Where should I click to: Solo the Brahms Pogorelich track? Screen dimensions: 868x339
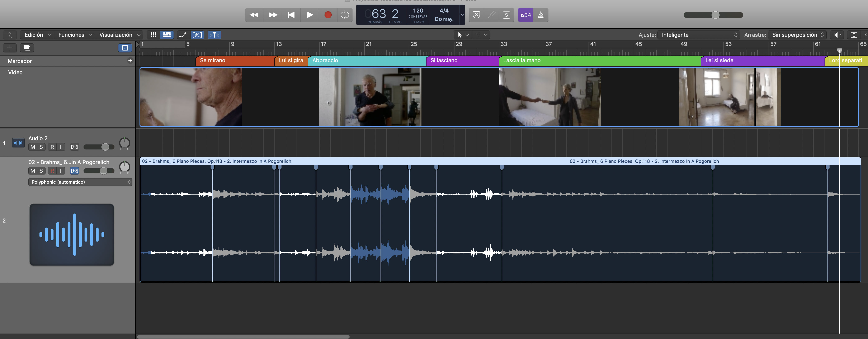click(x=41, y=171)
